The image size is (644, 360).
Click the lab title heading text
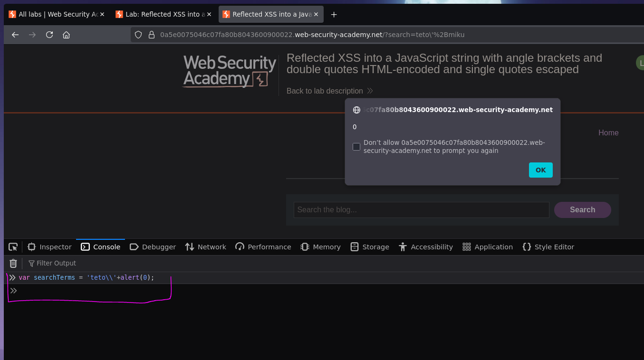point(444,64)
